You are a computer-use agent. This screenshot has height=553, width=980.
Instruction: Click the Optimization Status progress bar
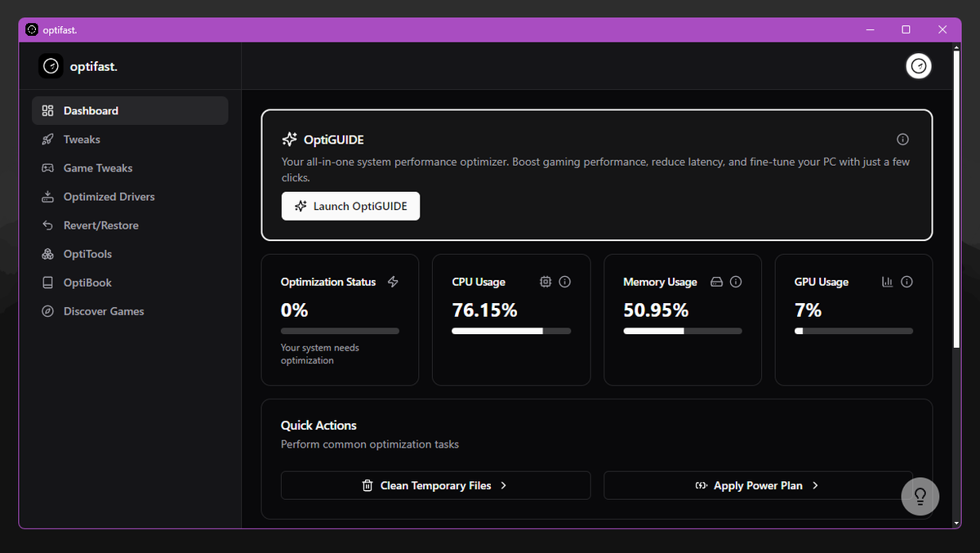pyautogui.click(x=340, y=331)
